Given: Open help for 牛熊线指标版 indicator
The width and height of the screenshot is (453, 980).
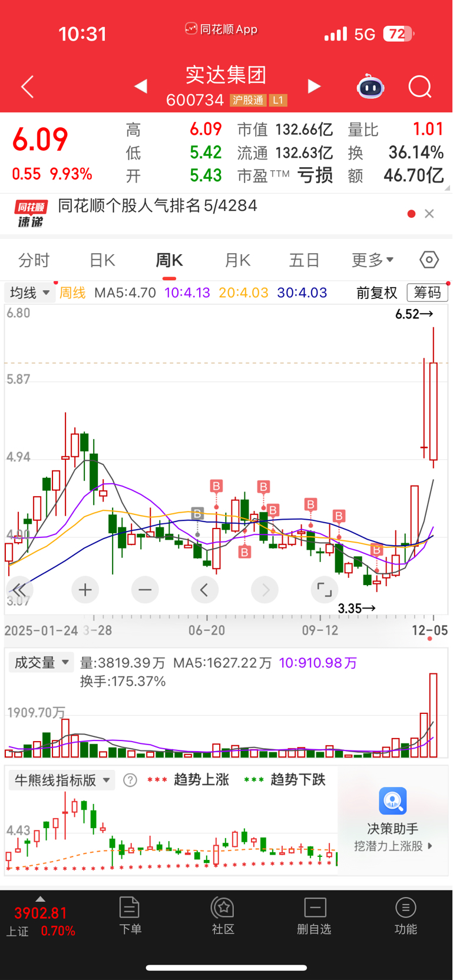Looking at the screenshot, I should click(x=130, y=780).
